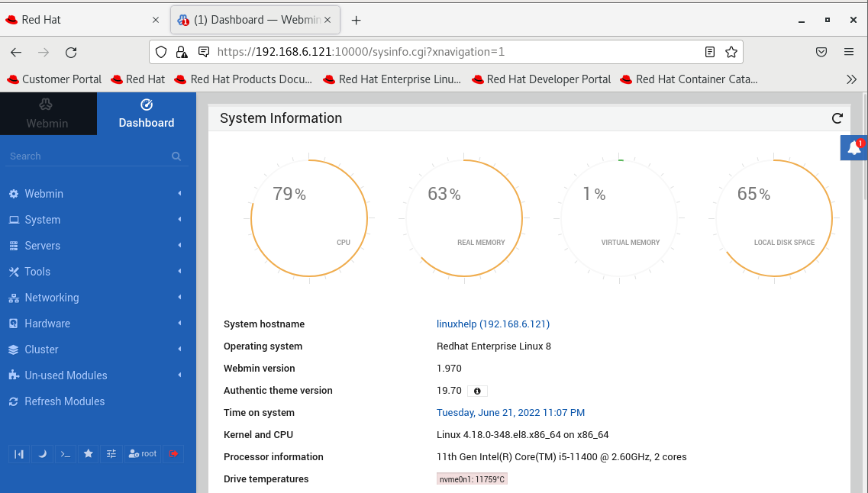The width and height of the screenshot is (868, 493).
Task: Open the notifications bell
Action: (853, 147)
